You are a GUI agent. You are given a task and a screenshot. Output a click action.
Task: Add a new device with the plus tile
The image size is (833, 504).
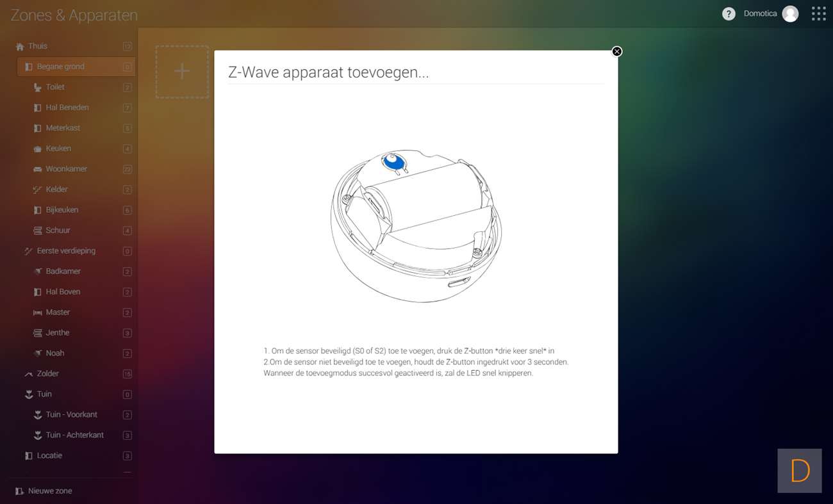[x=182, y=72]
